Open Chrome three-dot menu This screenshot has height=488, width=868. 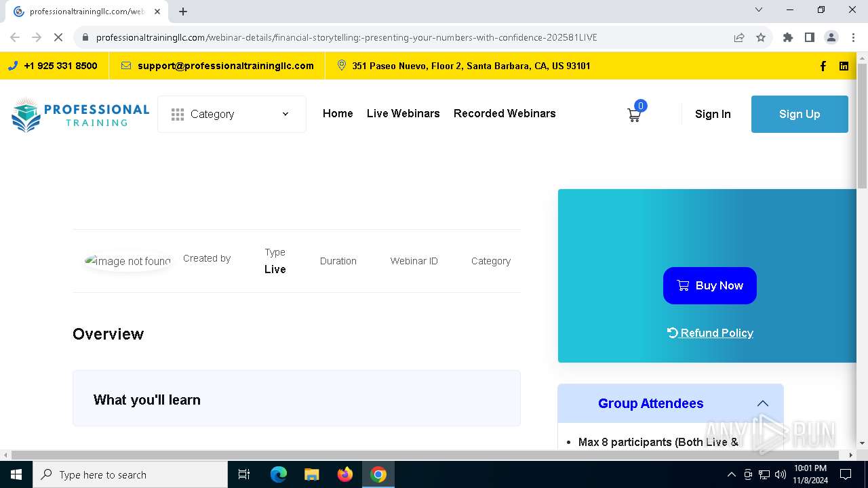(853, 37)
